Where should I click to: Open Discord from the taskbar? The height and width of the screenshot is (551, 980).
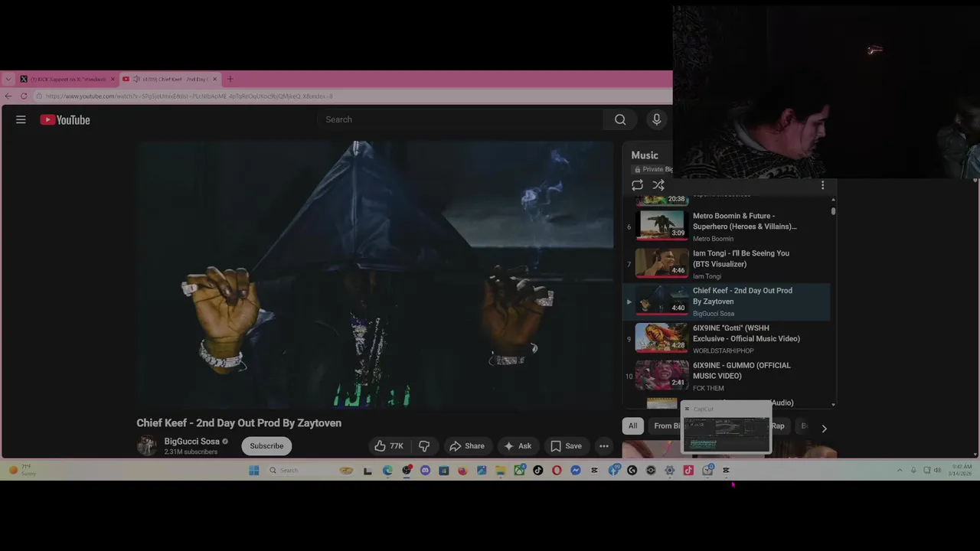click(x=425, y=470)
